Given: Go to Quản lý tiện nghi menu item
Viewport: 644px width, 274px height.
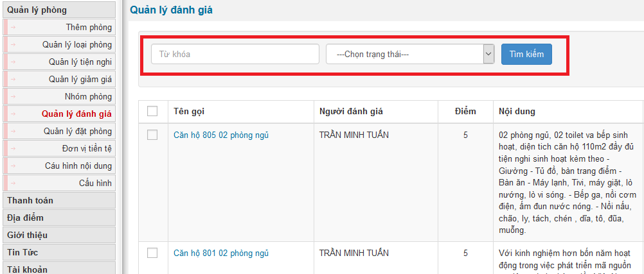Looking at the screenshot, I should click(x=80, y=62).
